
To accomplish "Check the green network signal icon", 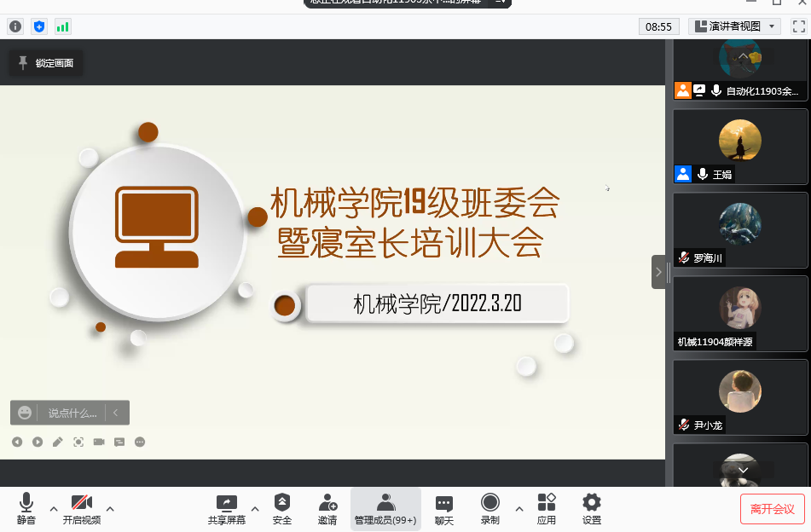I will 63,26.
